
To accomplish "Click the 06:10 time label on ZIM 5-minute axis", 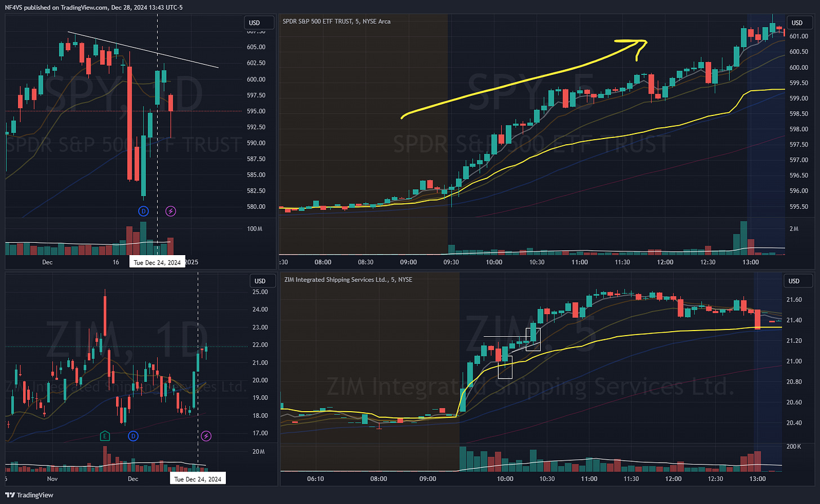I will (315, 479).
